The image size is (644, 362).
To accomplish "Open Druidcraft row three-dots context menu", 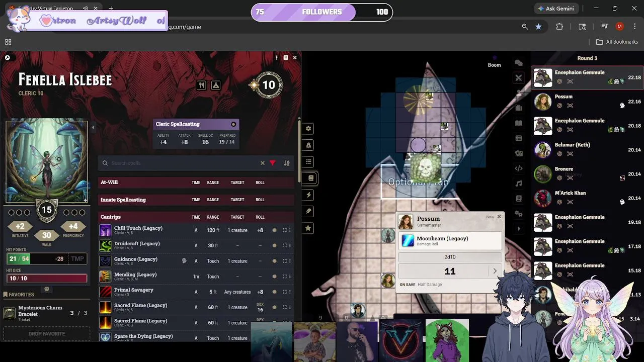I will click(x=290, y=245).
